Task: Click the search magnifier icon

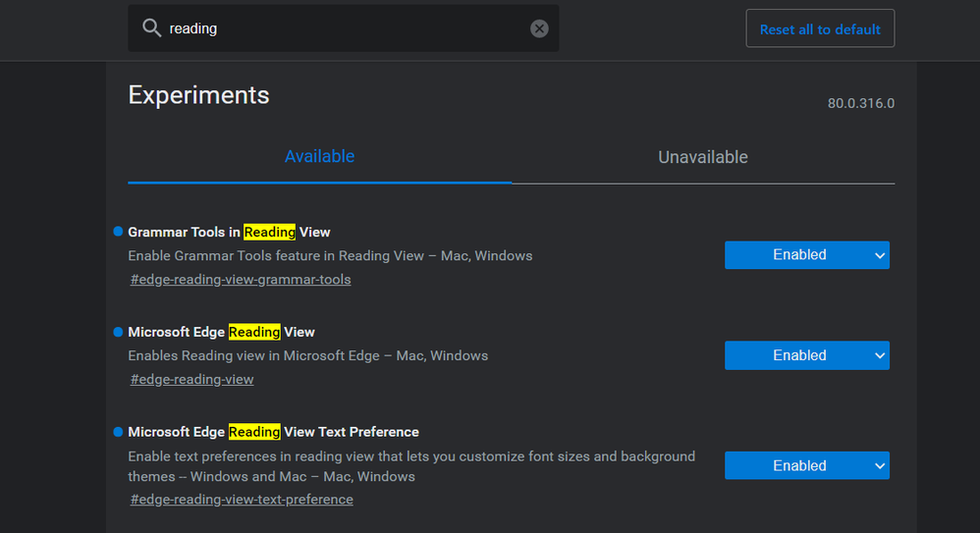Action: (x=151, y=28)
